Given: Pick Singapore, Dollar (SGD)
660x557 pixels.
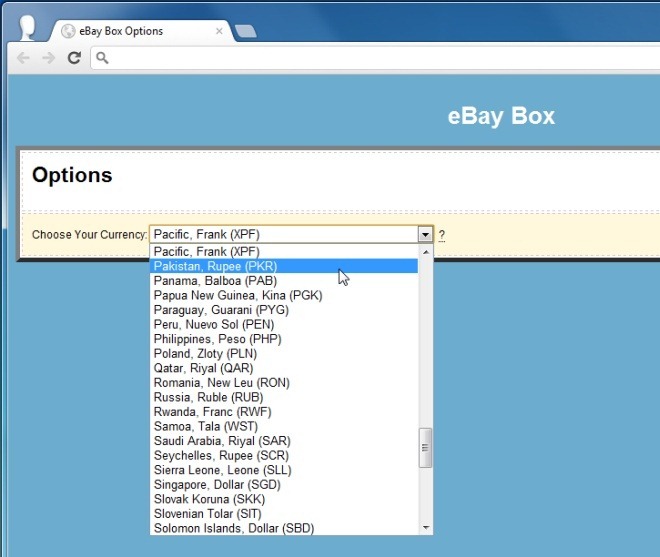Looking at the screenshot, I should 284,485.
